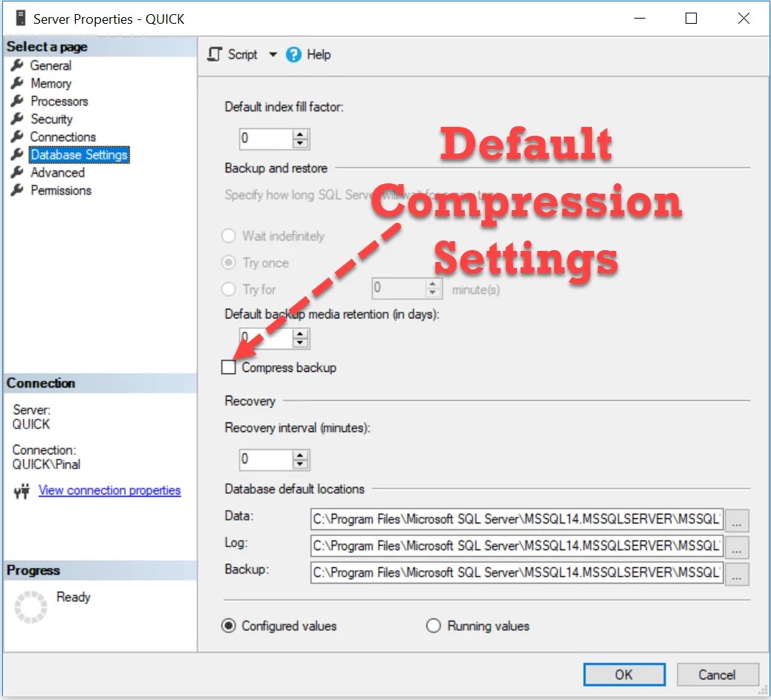
Task: Open the Security settings page
Action: pos(51,119)
